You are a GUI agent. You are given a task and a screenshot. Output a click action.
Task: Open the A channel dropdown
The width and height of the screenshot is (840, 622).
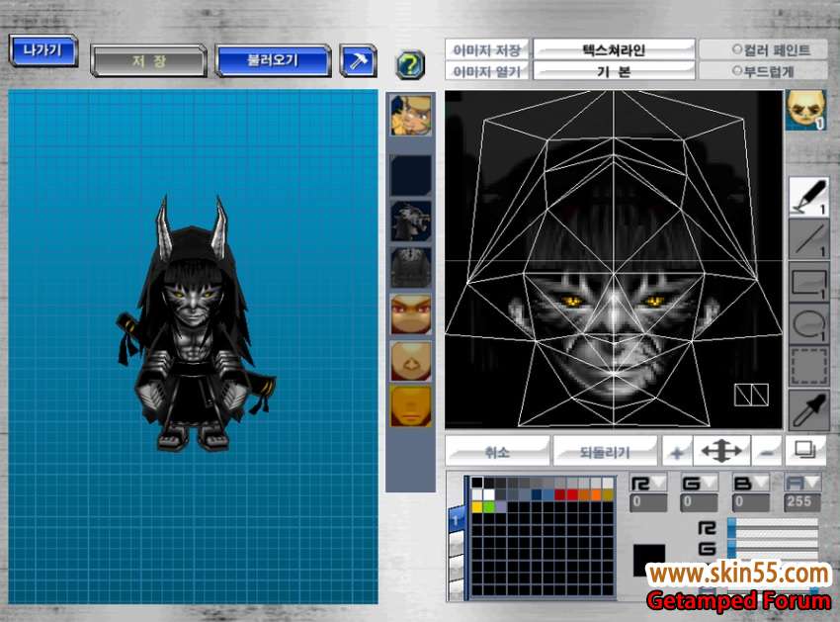[x=802, y=484]
